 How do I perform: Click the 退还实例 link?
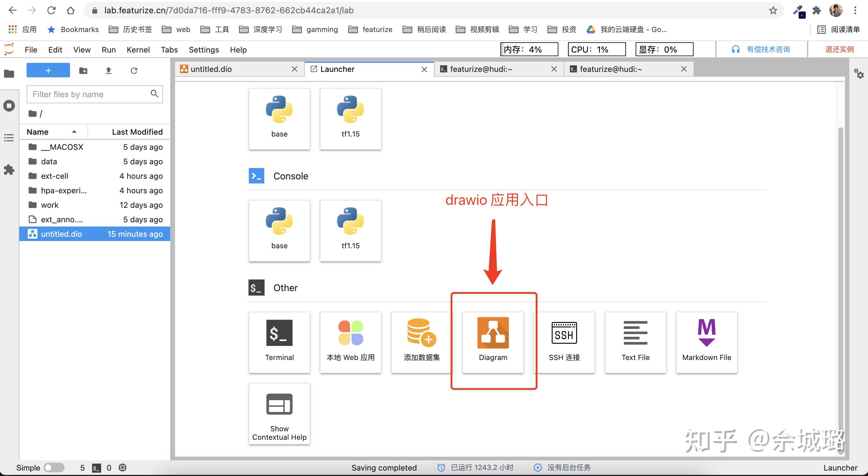click(839, 49)
